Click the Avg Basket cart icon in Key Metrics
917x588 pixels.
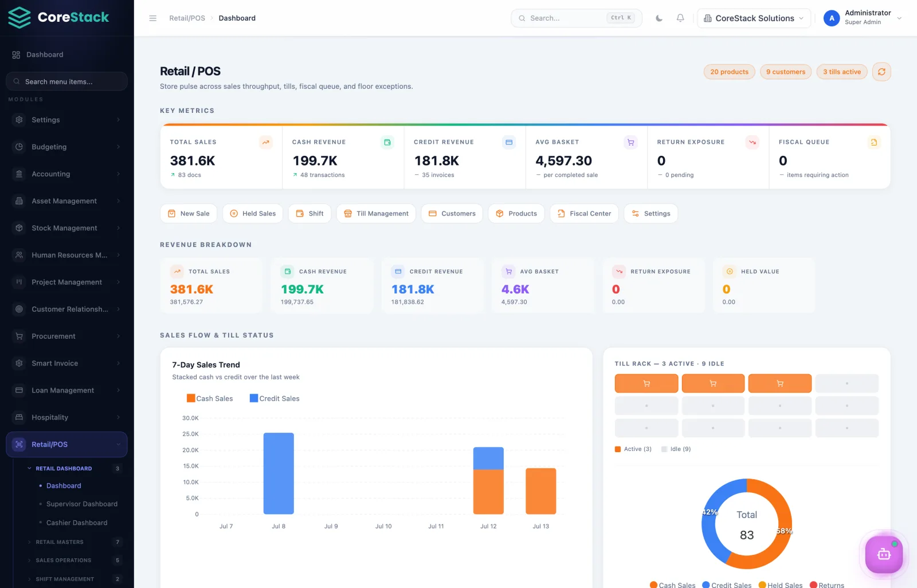(630, 142)
